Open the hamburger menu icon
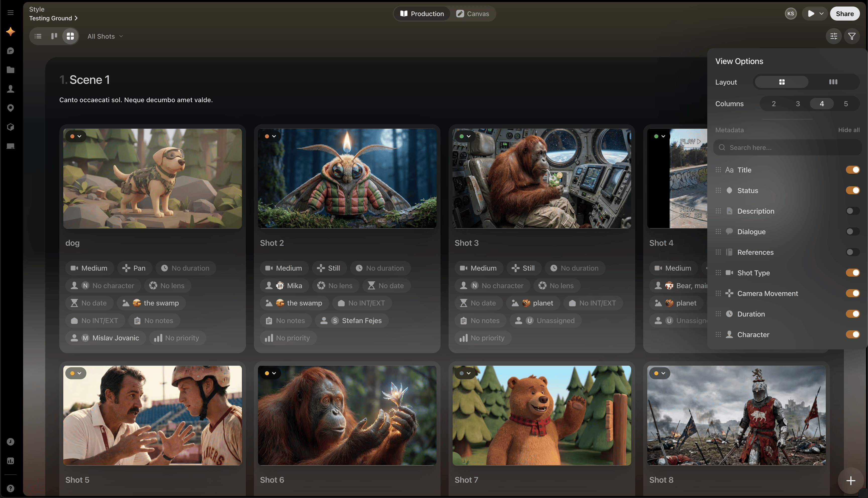This screenshot has height=498, width=868. click(x=11, y=13)
